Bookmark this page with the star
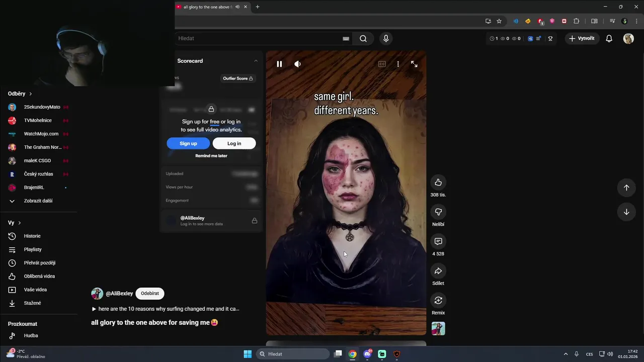 point(499,21)
